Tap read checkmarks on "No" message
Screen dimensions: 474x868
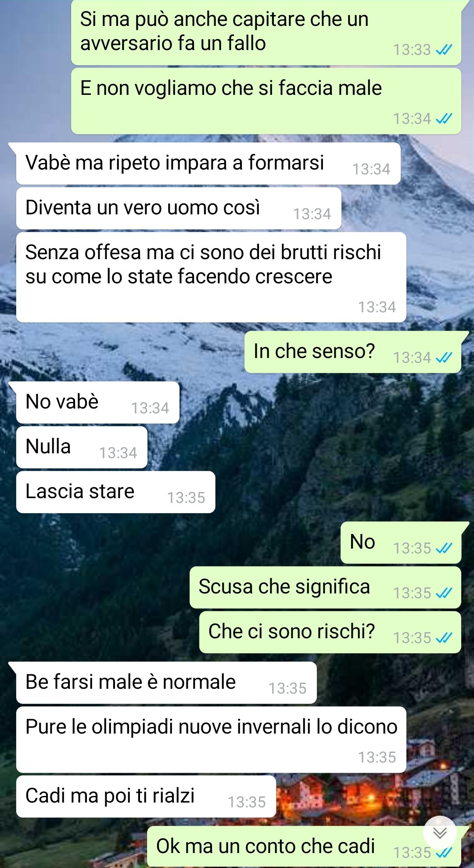444,548
